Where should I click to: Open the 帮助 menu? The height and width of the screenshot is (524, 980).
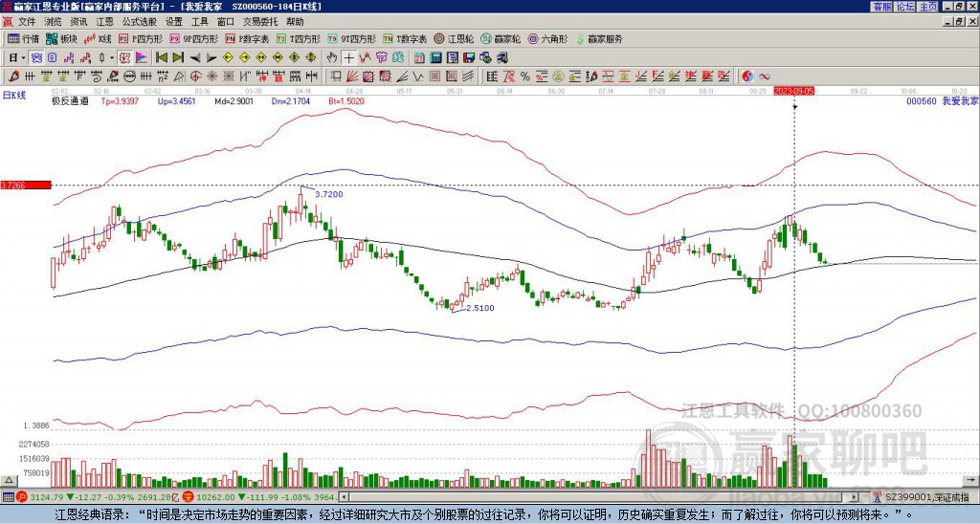click(x=295, y=22)
